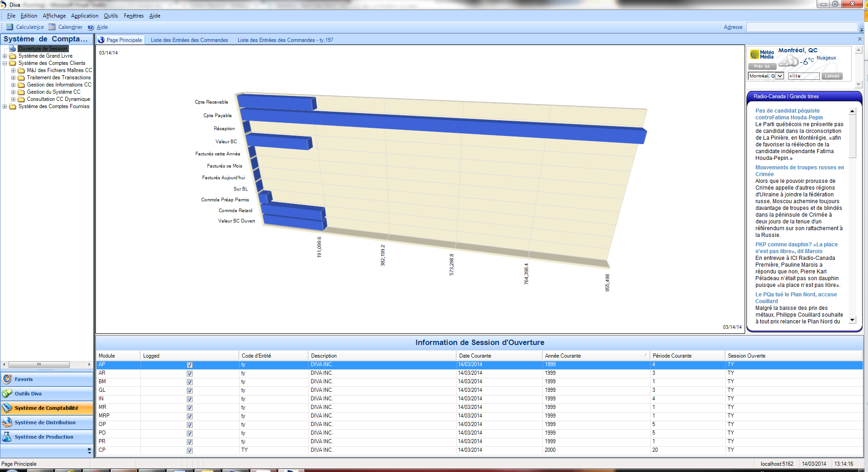Click the tree panel horizontal scrollbar thumb
868x472 pixels.
39,364
